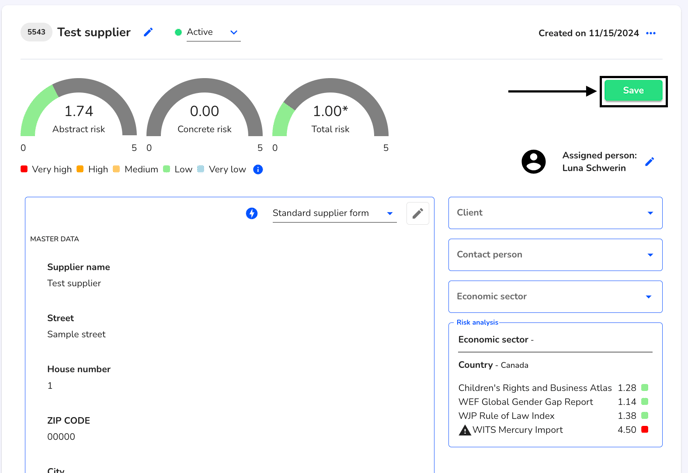
Task: Click the Street value Sample street
Action: point(76,334)
